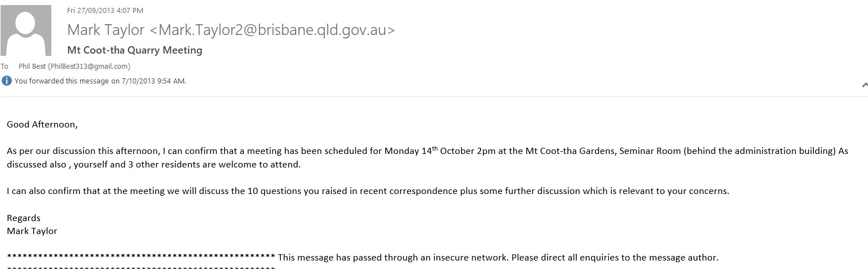Click the Regards sign-off line

[x=24, y=218]
